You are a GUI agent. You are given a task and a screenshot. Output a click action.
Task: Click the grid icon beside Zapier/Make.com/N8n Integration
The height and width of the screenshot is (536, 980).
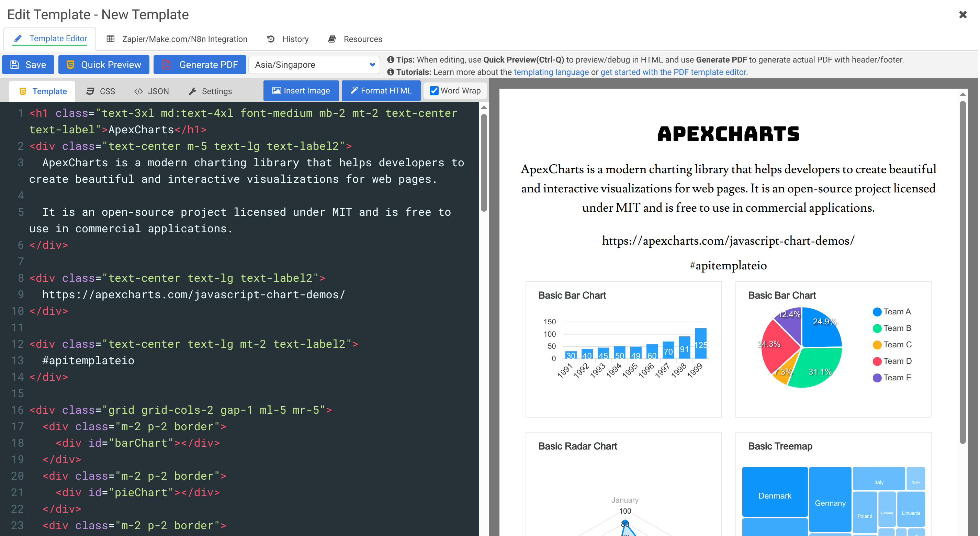(x=111, y=39)
